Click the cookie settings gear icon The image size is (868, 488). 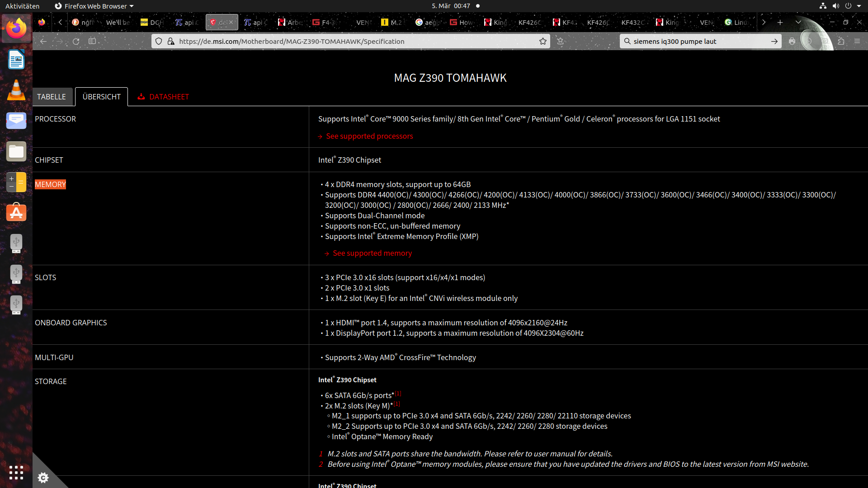[x=43, y=478]
